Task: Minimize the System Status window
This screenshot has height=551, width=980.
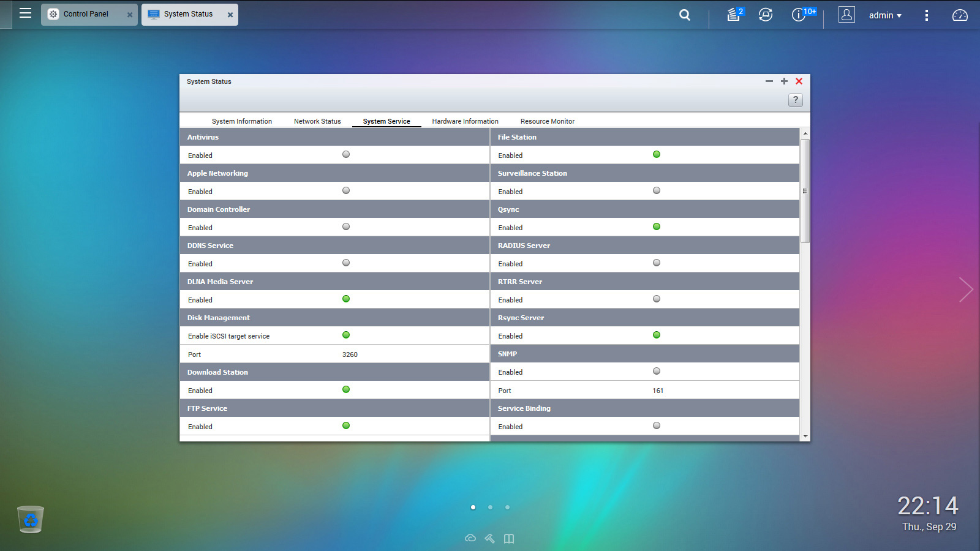Action: pos(769,81)
